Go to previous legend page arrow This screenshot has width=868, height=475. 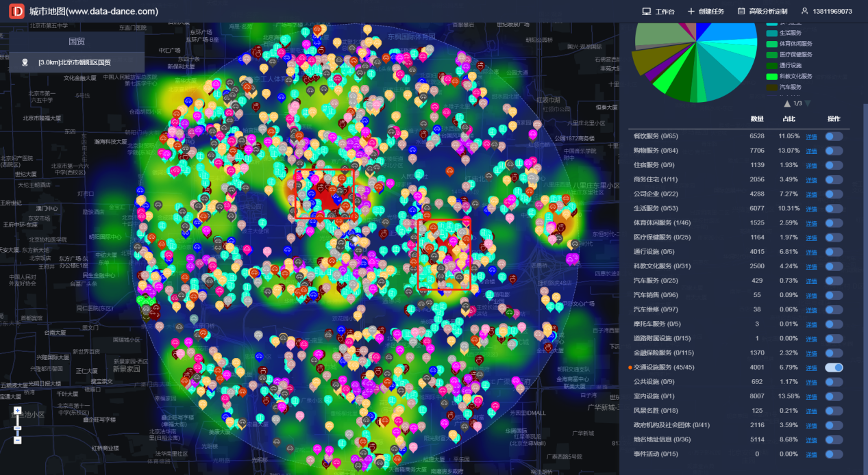787,103
